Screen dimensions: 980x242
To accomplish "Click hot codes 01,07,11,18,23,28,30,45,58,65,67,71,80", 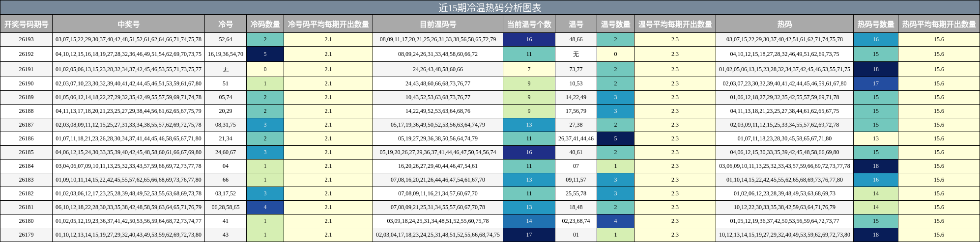I will click(784, 138).
